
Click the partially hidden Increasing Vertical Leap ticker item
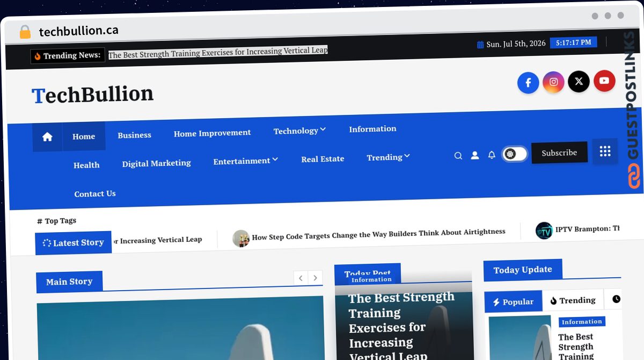pyautogui.click(x=158, y=240)
